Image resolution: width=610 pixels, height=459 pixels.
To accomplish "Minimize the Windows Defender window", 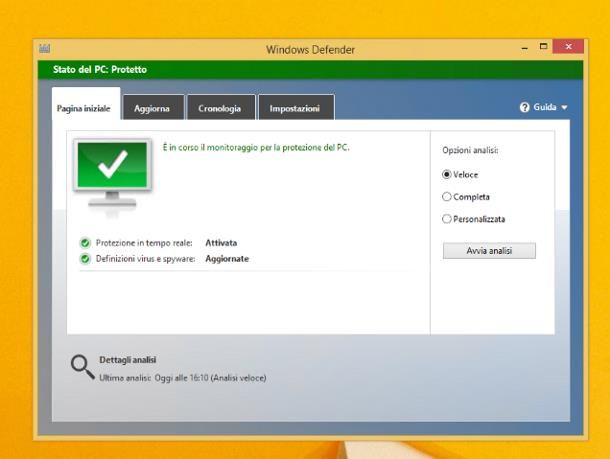I will point(525,48).
